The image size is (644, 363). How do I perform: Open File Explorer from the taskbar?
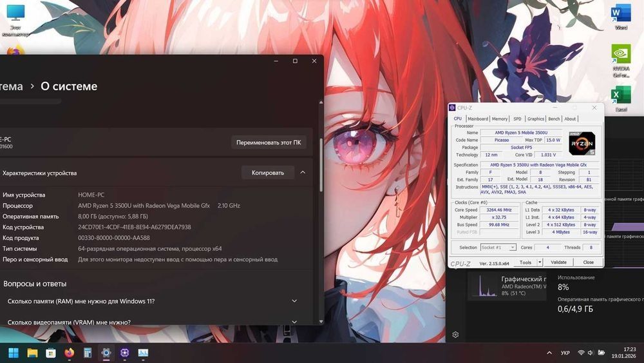tap(32, 353)
